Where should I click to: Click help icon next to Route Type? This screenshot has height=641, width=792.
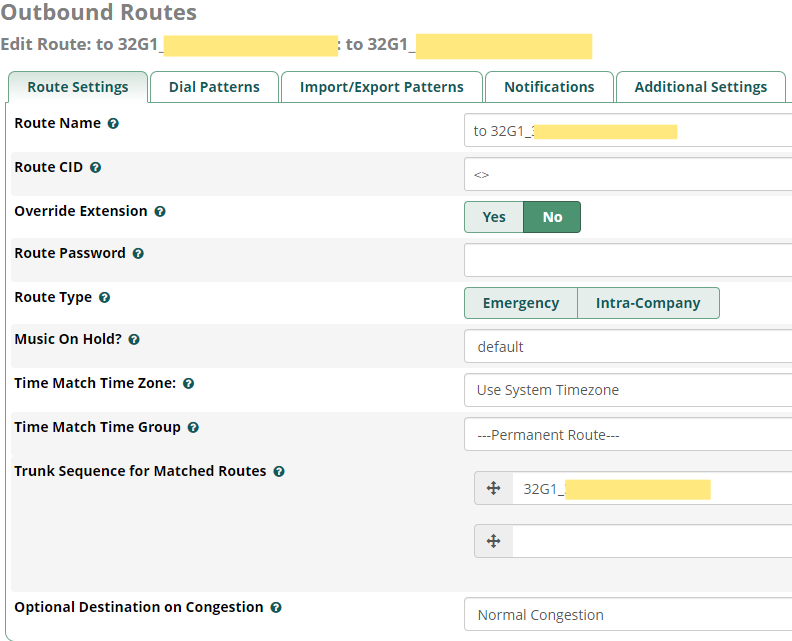pyautogui.click(x=104, y=298)
